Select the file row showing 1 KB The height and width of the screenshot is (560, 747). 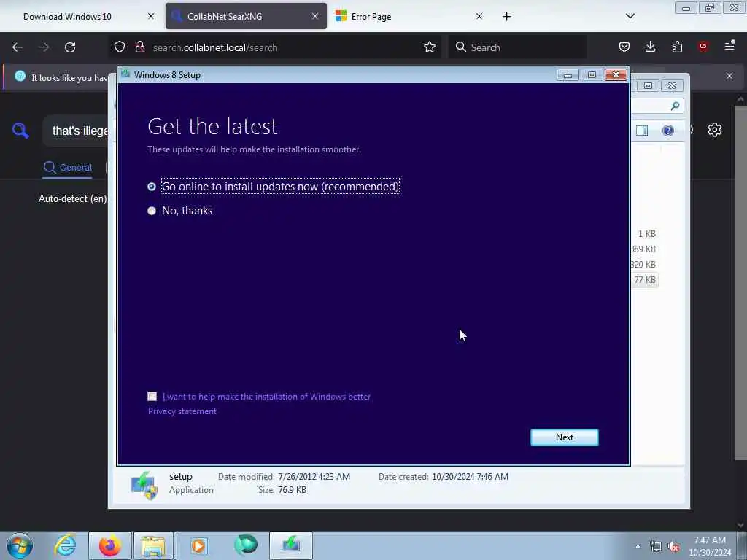pos(646,234)
